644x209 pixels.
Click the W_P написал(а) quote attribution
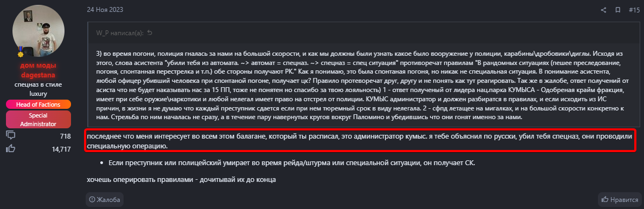[x=119, y=33]
